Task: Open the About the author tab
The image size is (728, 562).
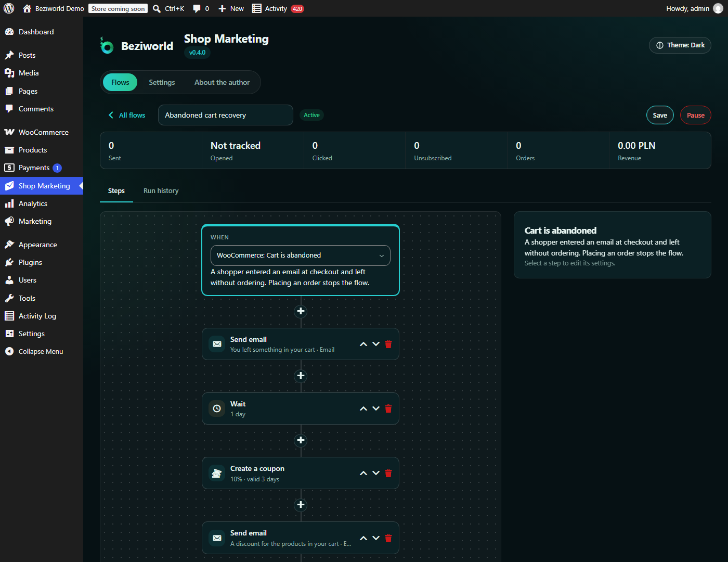Action: 222,82
